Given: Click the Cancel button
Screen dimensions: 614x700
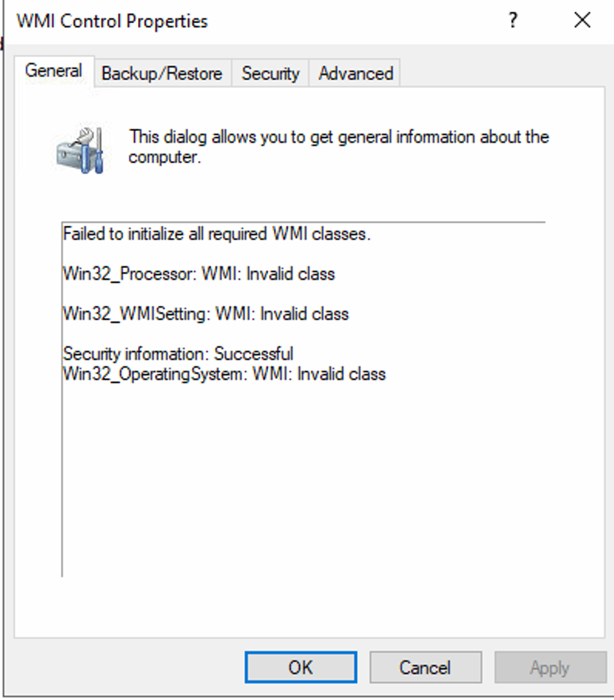Looking at the screenshot, I should 425,667.
